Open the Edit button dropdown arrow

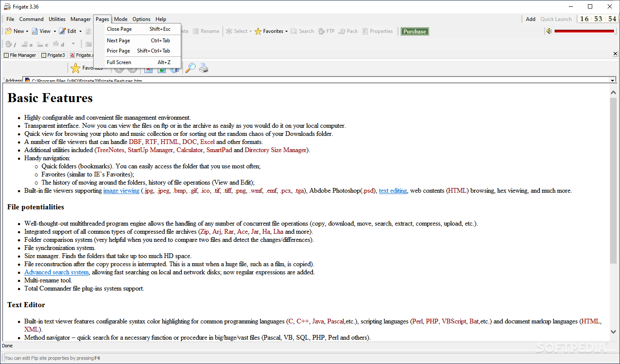tap(80, 31)
